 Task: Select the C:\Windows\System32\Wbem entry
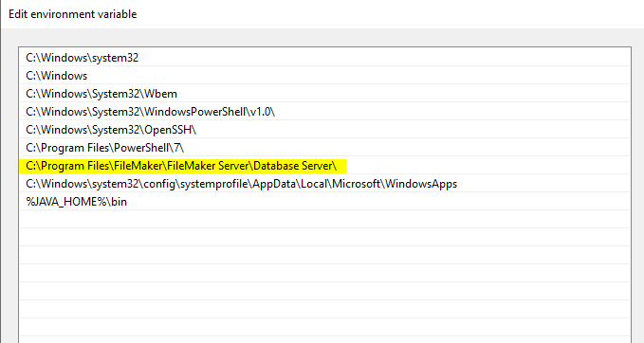[x=324, y=94]
